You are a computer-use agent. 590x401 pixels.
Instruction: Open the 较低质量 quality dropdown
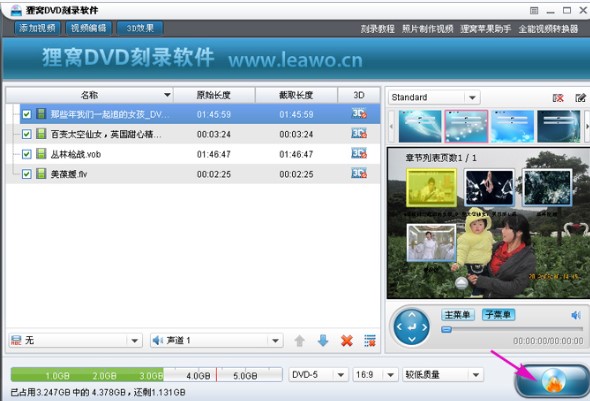click(x=443, y=375)
